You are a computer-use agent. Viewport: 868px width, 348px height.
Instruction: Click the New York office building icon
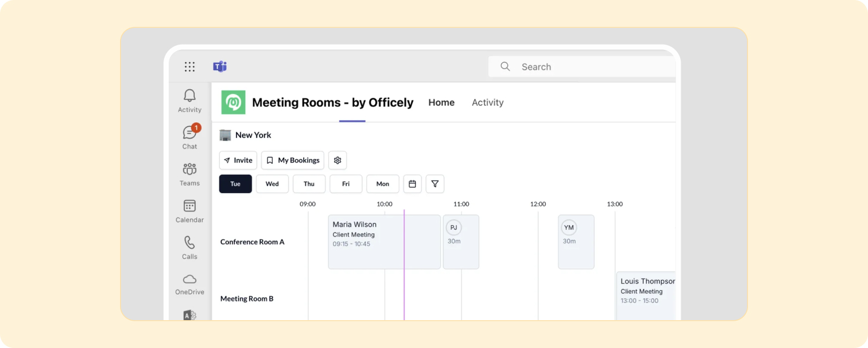(x=226, y=135)
